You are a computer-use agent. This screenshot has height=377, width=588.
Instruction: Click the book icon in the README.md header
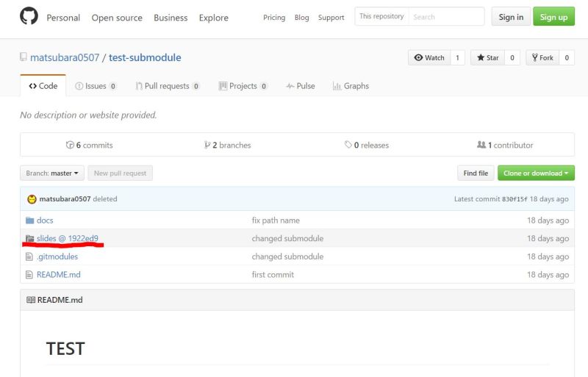coord(31,300)
